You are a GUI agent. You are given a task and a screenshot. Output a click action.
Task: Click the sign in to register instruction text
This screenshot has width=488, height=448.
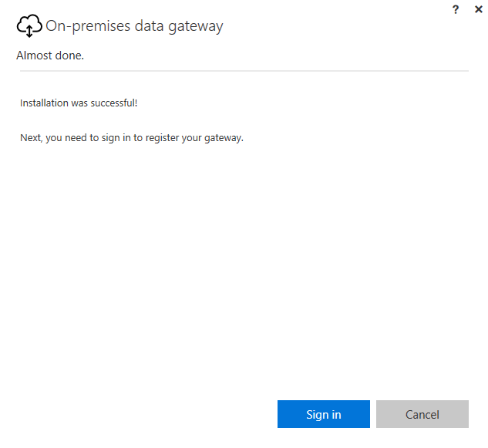click(x=132, y=137)
